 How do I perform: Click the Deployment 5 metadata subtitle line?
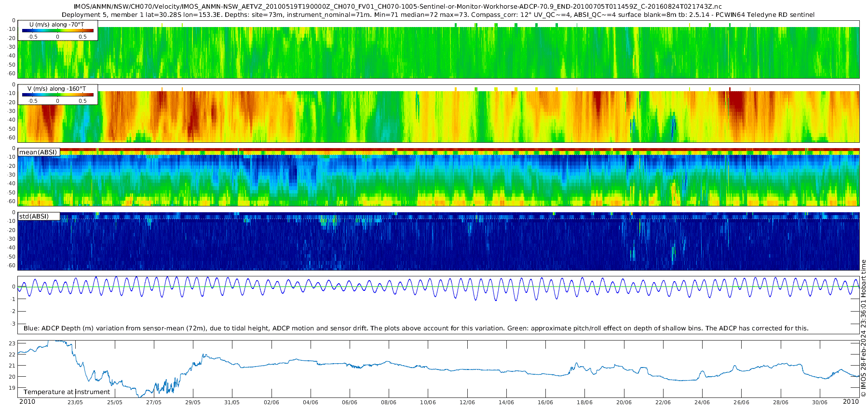438,15
